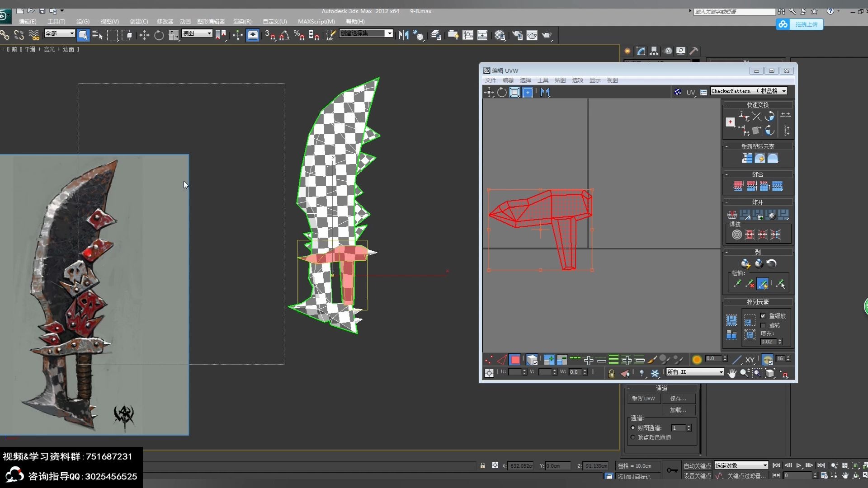
Task: Click 重置 UVW button in Channel rollout
Action: pos(643,399)
